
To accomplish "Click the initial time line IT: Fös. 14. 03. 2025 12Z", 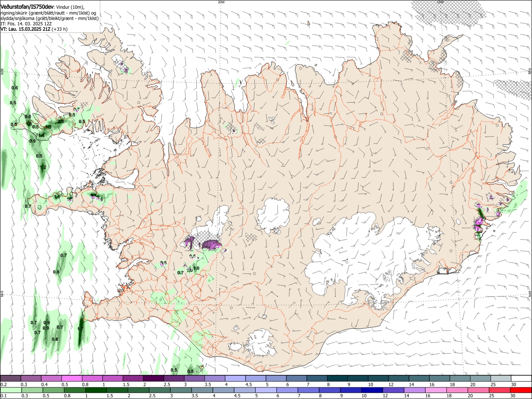I will pyautogui.click(x=26, y=24).
